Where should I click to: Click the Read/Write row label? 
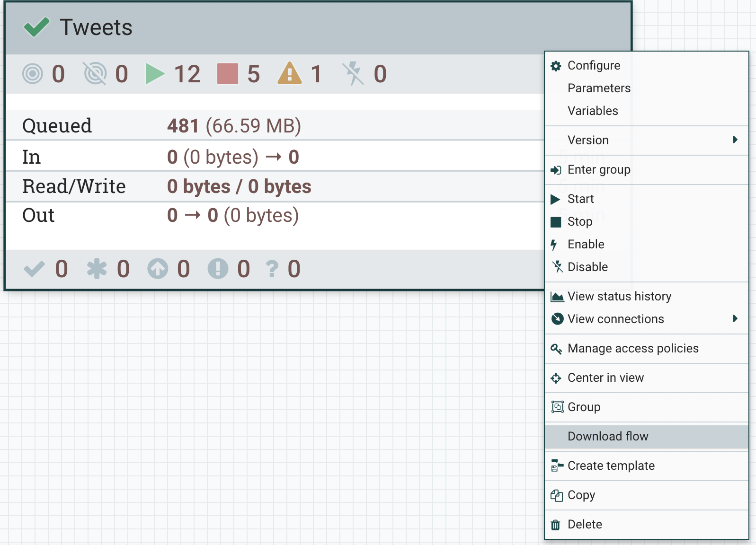(74, 186)
